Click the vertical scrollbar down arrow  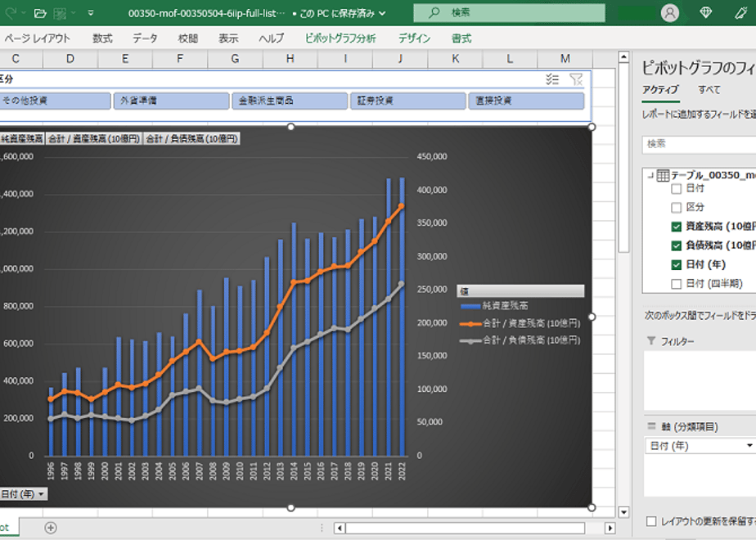(623, 512)
